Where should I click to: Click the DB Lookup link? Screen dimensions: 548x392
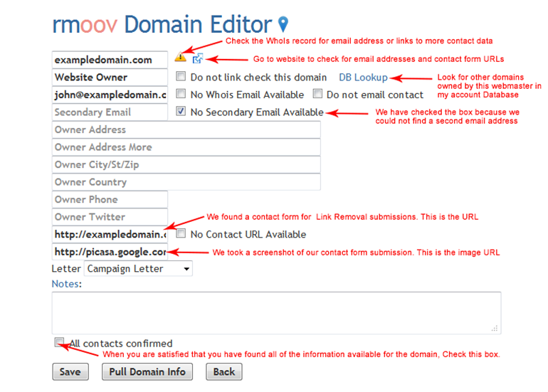click(363, 77)
